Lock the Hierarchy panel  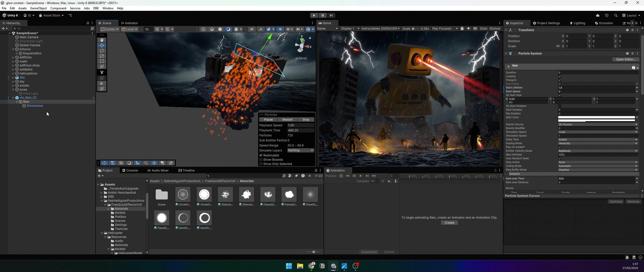pos(88,23)
